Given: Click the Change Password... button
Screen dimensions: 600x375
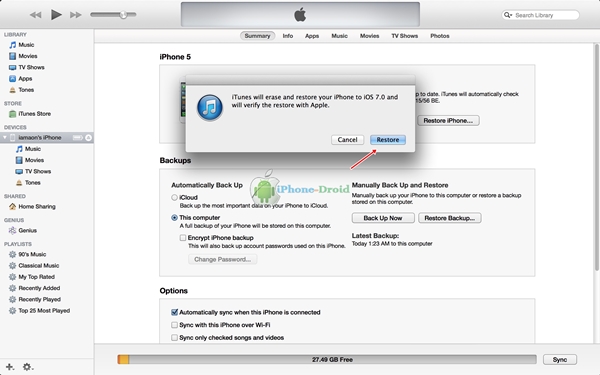Looking at the screenshot, I should click(x=222, y=259).
